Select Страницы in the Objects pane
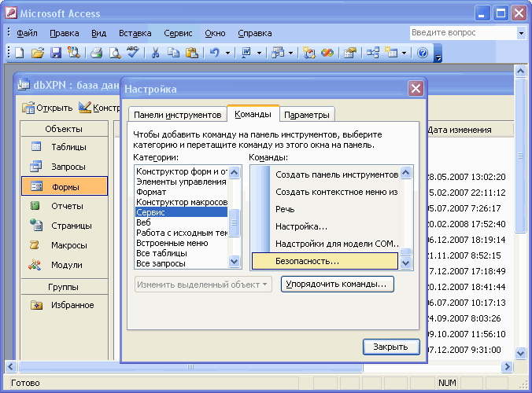This screenshot has width=532, height=393. 65,226
